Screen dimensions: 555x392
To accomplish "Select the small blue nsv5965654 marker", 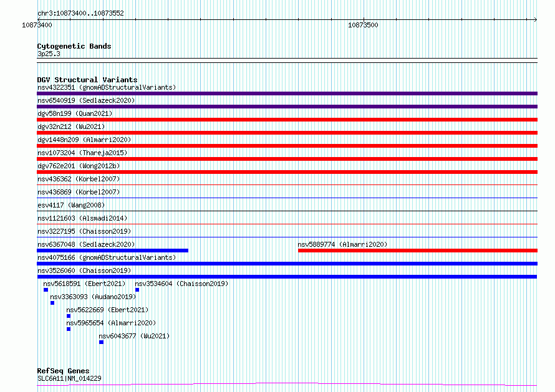I will tap(69, 329).
